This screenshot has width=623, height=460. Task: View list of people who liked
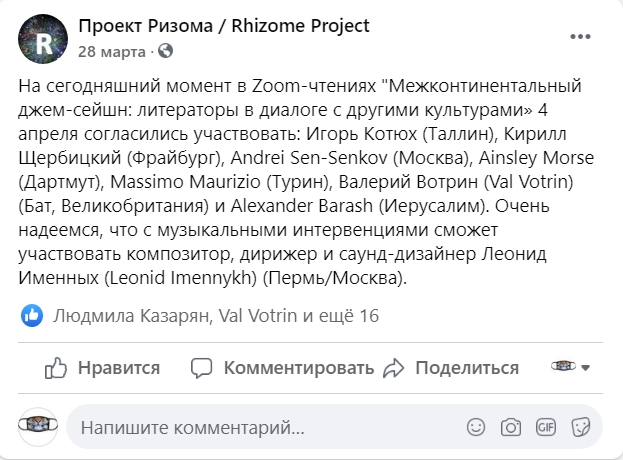click(216, 316)
